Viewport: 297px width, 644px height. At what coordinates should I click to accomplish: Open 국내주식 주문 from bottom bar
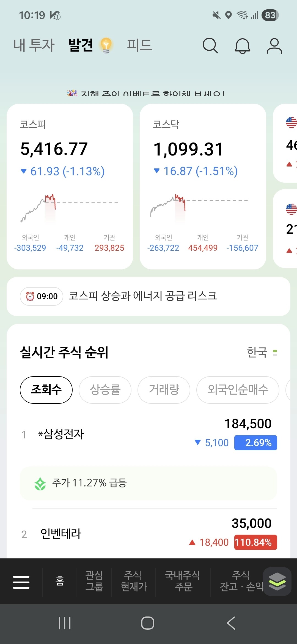(183, 581)
